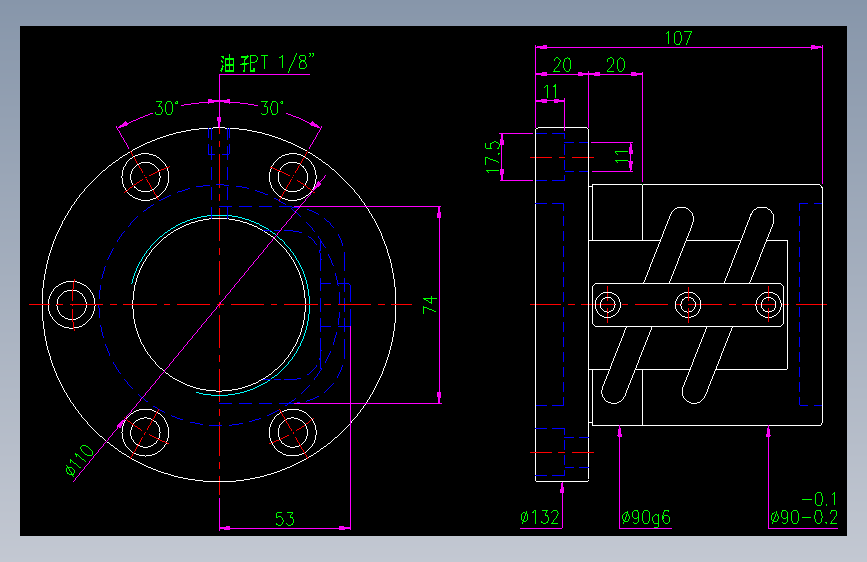Select the 17.5 vertical dimension text
Viewport: 867px width, 562px height.
coord(493,157)
